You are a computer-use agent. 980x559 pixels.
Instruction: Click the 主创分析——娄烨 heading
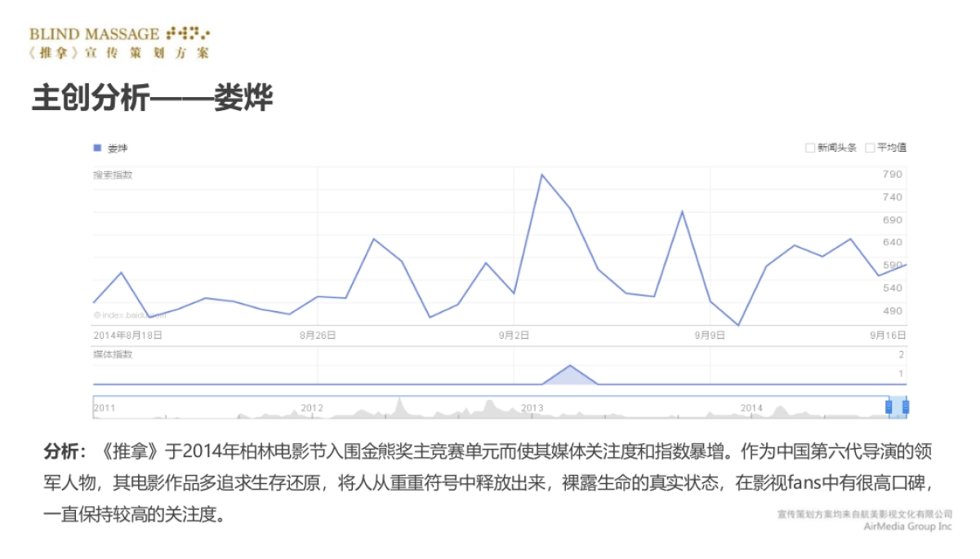(152, 95)
